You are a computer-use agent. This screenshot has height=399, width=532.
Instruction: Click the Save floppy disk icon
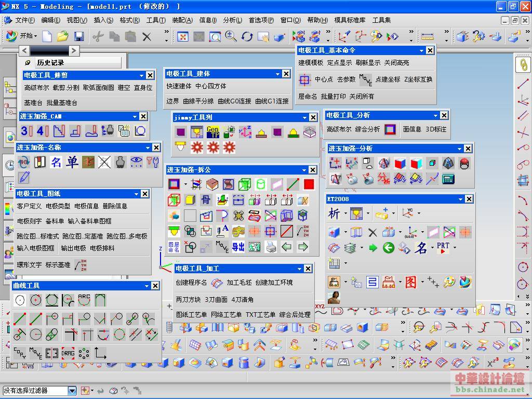[x=79, y=36]
